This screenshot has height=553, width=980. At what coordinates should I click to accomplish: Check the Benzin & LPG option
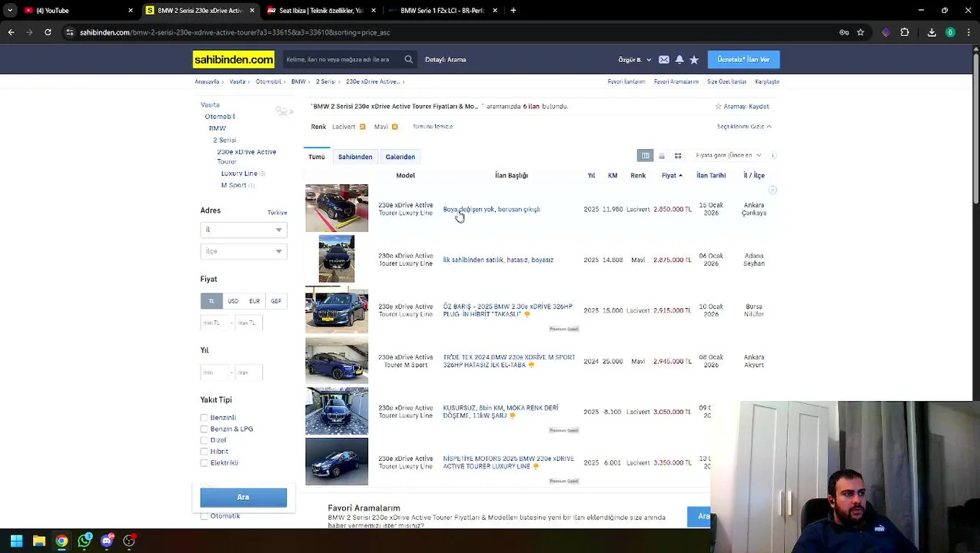pos(204,429)
